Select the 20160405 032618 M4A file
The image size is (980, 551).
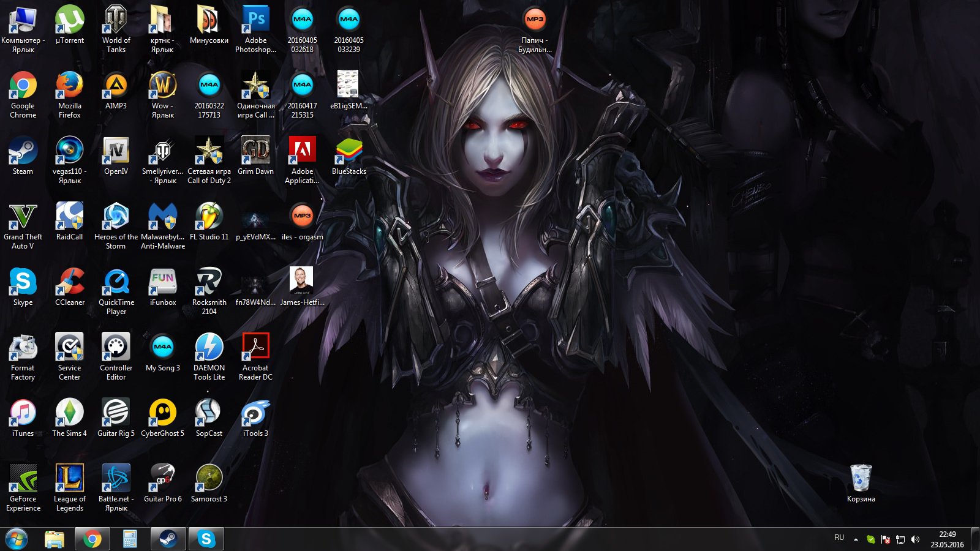302,20
